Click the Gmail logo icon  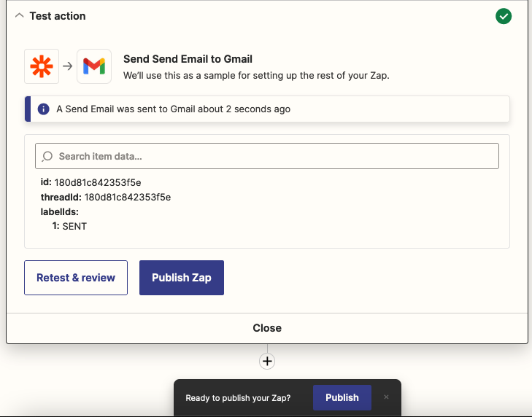tap(93, 66)
